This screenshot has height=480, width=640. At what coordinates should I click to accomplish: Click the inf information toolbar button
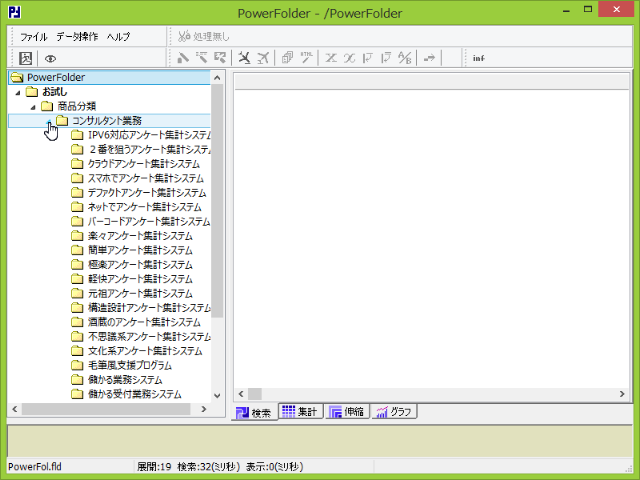pos(479,58)
